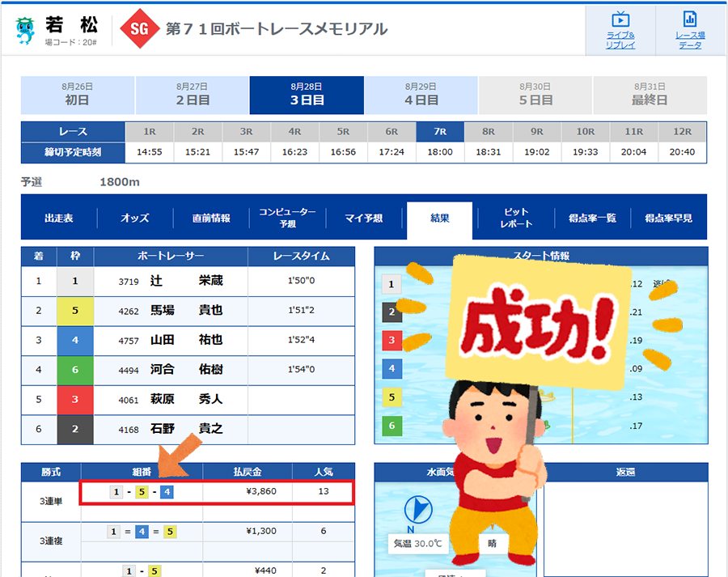Switch to race 12R
728x577 pixels.
(x=682, y=132)
